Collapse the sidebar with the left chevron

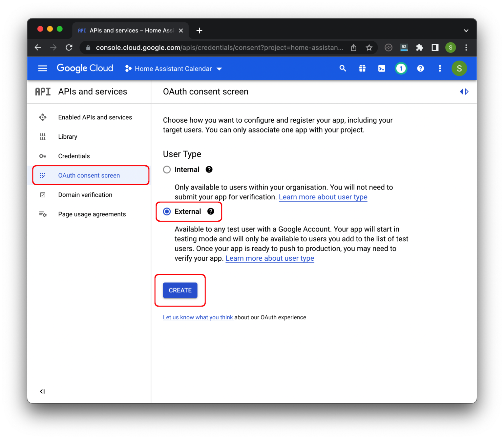pyautogui.click(x=42, y=391)
